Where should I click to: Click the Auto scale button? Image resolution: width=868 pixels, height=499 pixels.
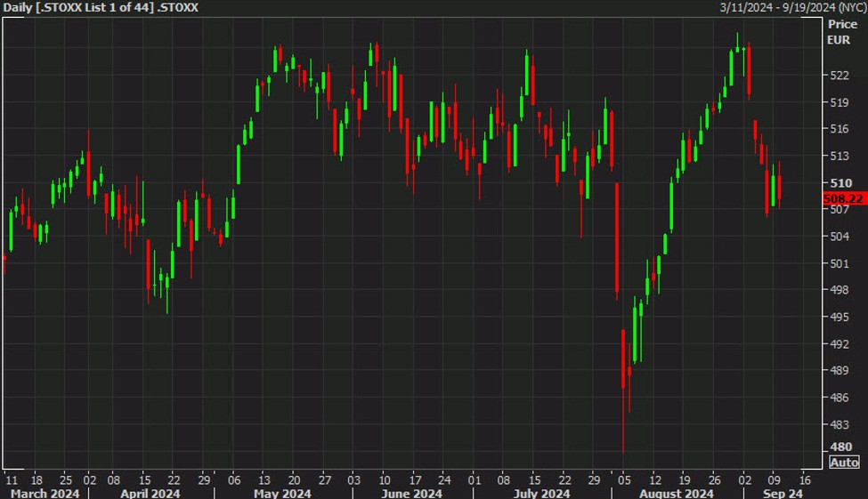click(844, 462)
